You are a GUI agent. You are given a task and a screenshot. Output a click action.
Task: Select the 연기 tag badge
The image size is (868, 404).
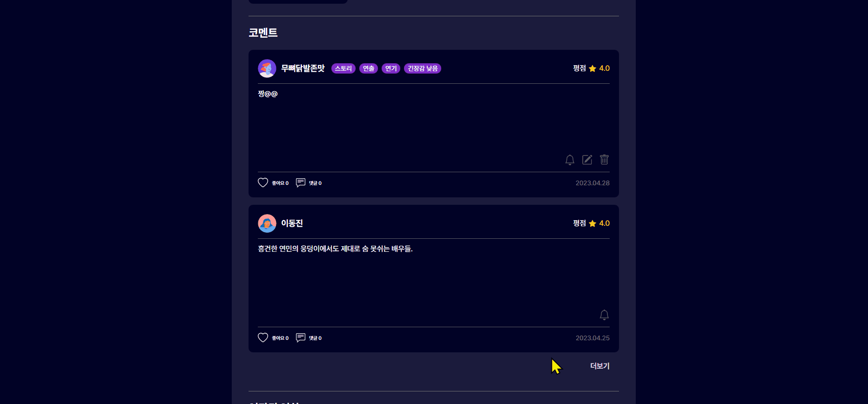[x=391, y=68]
